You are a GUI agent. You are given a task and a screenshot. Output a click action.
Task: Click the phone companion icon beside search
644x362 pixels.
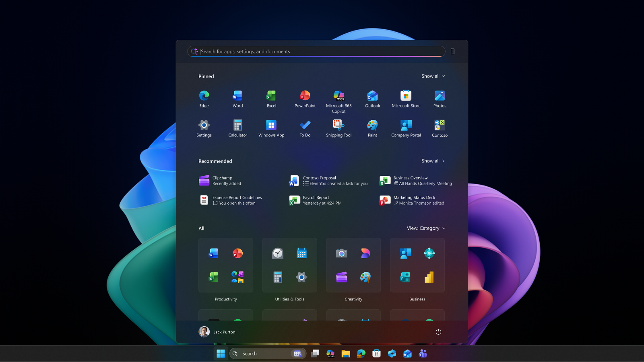[x=452, y=51]
